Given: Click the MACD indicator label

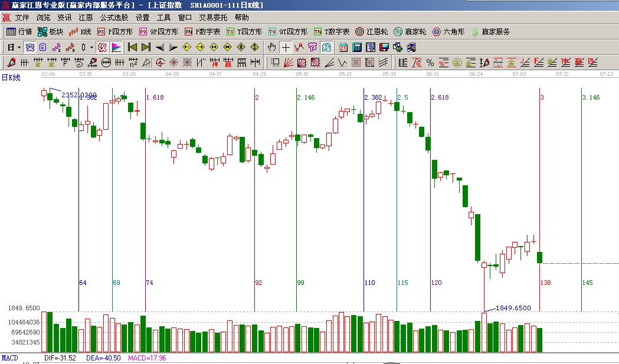Looking at the screenshot, I should pos(9,358).
